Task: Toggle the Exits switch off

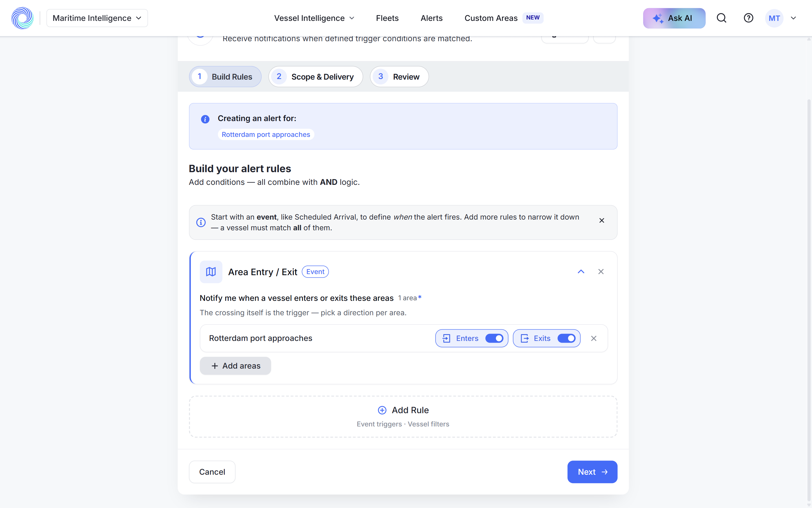Action: coord(566,338)
